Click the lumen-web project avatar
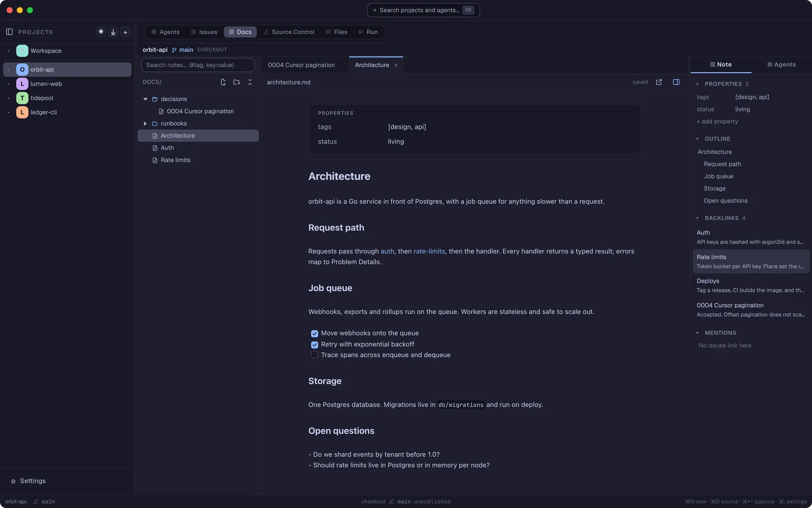 22,84
